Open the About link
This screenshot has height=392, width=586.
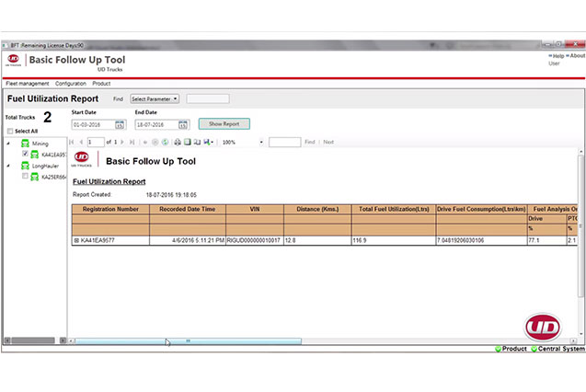point(576,56)
